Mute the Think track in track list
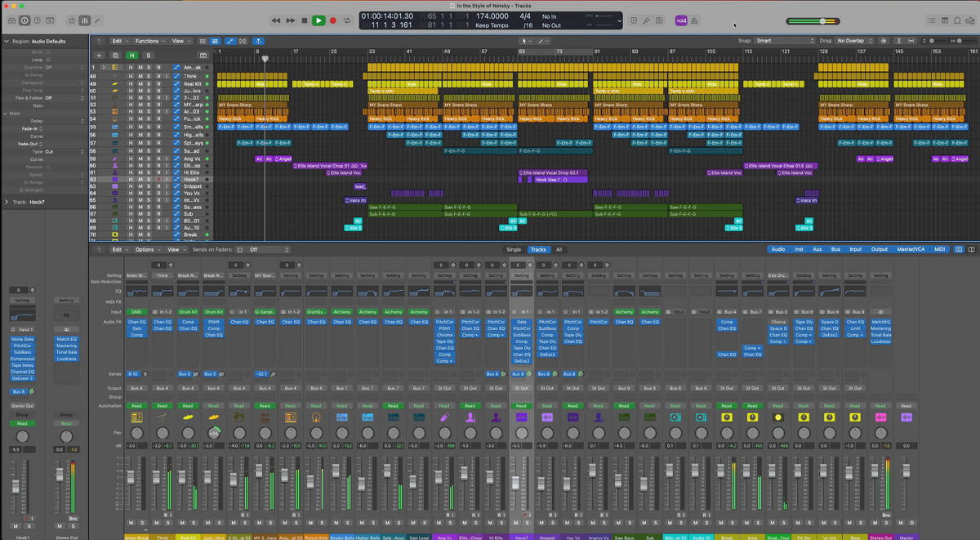The image size is (980, 540). (140, 76)
